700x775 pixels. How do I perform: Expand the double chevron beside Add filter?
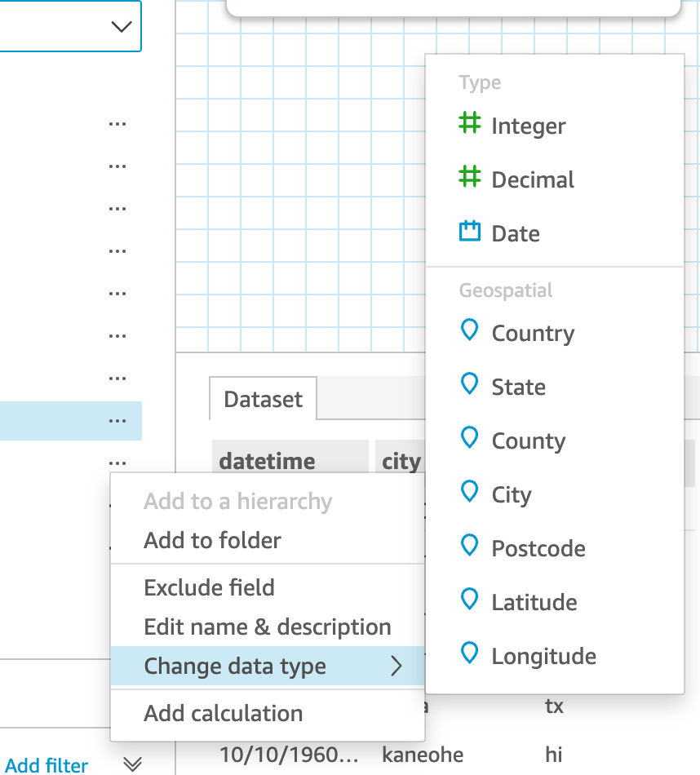(x=132, y=764)
